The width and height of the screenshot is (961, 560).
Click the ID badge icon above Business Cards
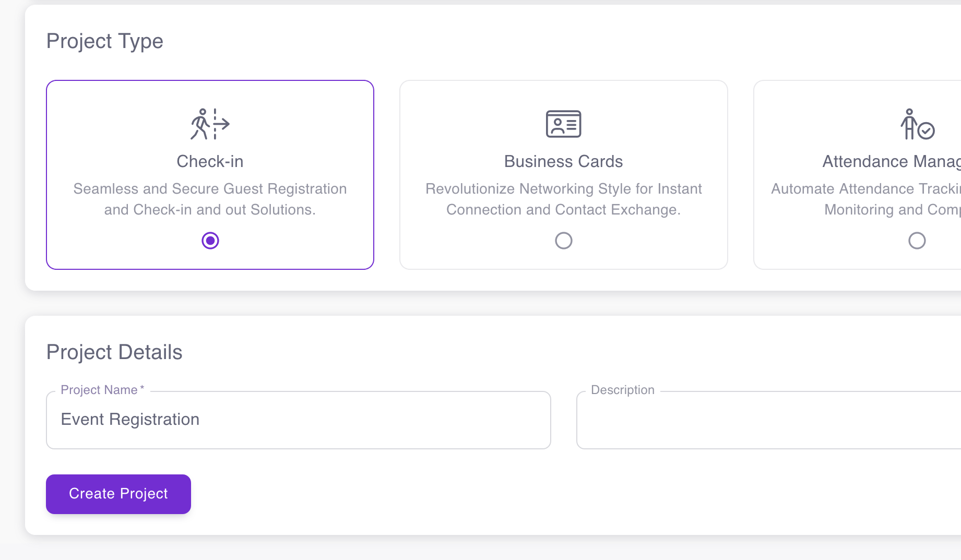click(563, 124)
